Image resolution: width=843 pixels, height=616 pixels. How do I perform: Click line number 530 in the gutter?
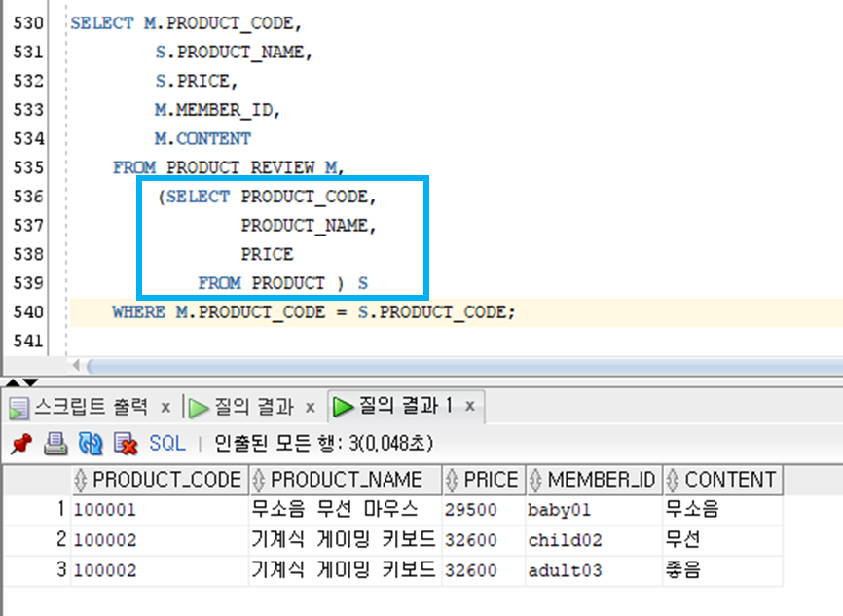pos(28,23)
